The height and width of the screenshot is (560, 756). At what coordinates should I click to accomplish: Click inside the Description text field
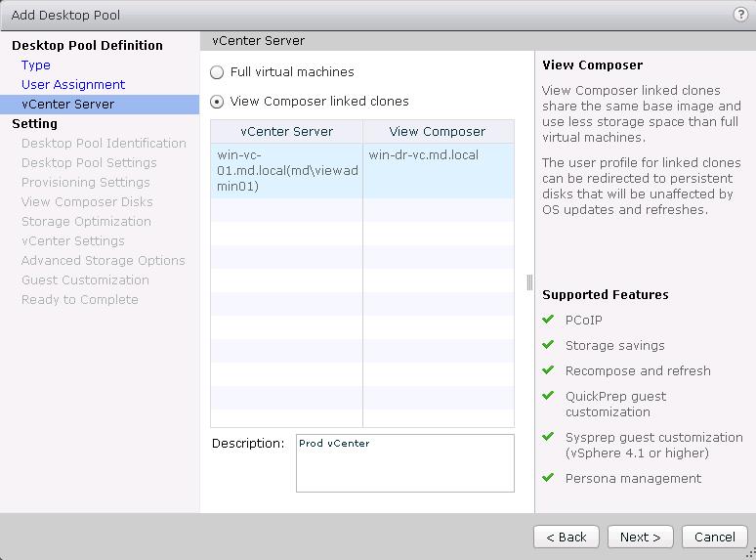coord(404,463)
